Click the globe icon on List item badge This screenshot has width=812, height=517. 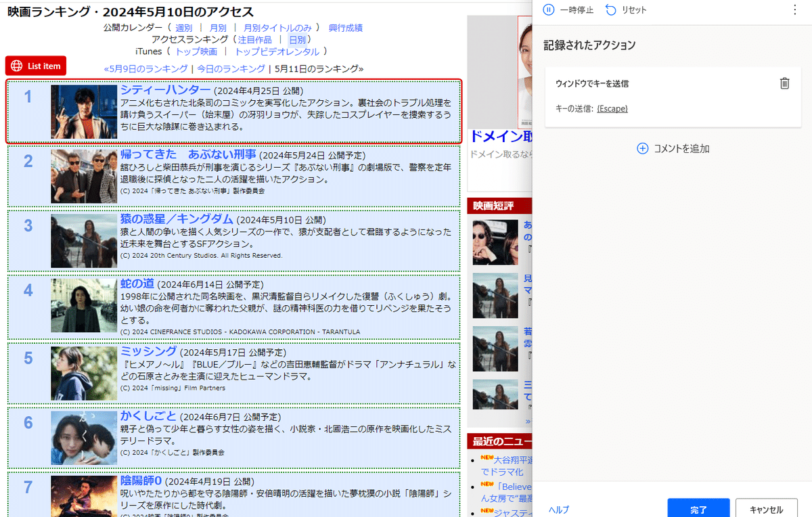[17, 66]
